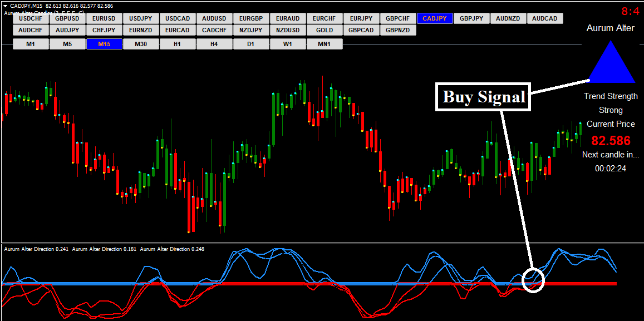The image size is (644, 321).
Task: Switch to the M1 timeframe
Action: 31,44
